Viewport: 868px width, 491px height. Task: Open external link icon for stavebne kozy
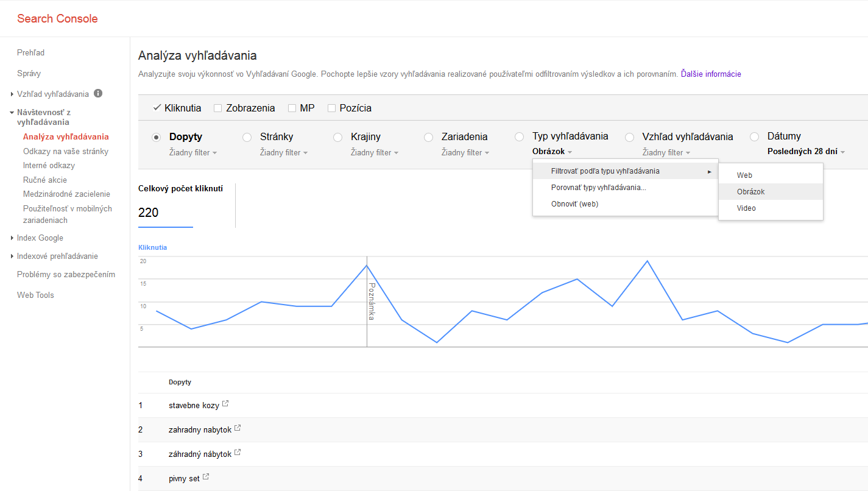coord(225,404)
